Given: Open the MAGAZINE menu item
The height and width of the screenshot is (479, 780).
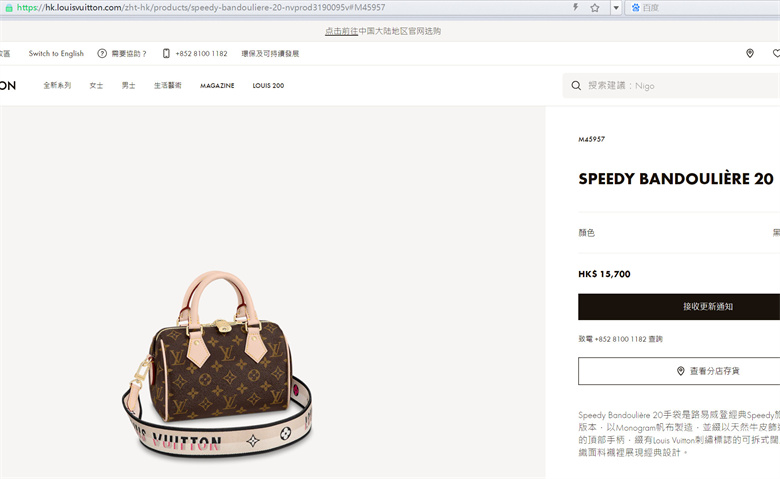Looking at the screenshot, I should pyautogui.click(x=217, y=86).
